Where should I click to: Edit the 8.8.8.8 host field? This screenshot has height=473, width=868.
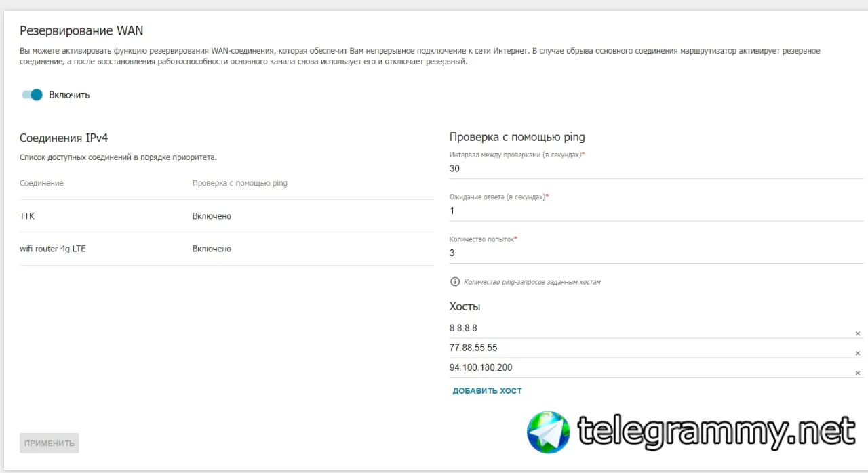650,328
